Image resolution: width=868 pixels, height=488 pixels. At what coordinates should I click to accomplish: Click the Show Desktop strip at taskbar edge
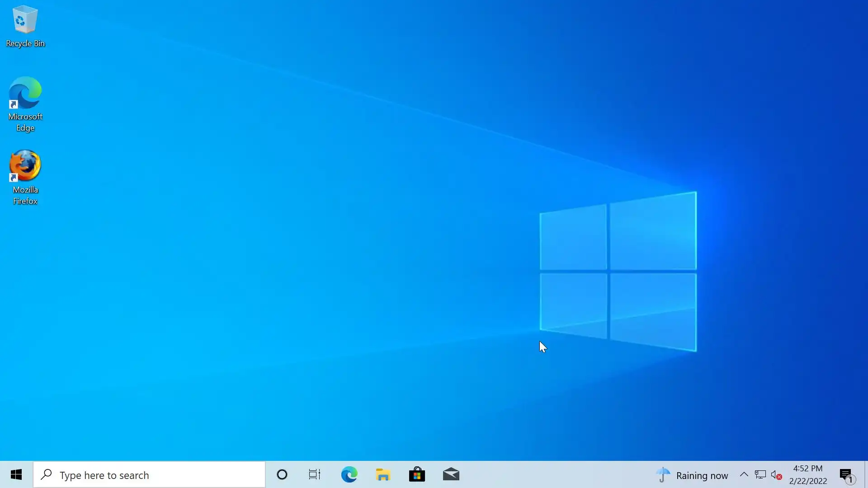(x=866, y=475)
